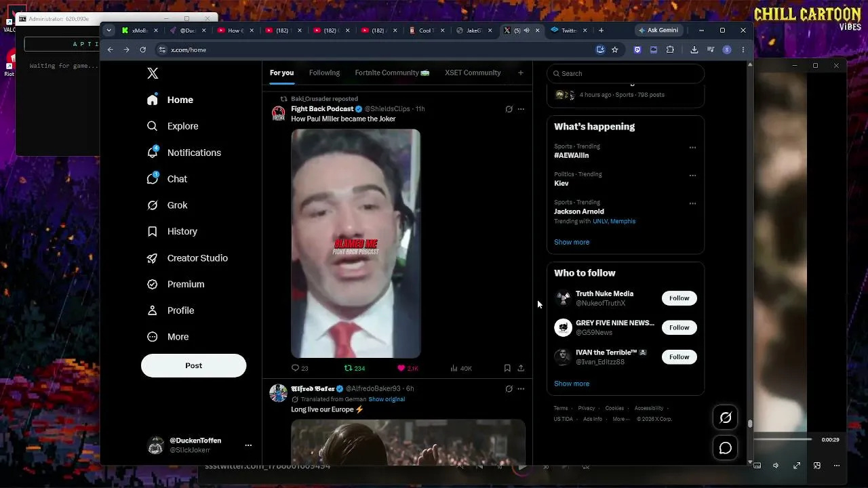Bookmark this page with the star icon

(615, 49)
